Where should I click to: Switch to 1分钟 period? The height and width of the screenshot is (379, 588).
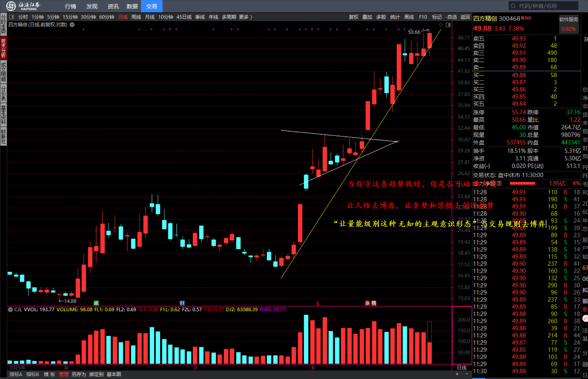click(x=37, y=17)
